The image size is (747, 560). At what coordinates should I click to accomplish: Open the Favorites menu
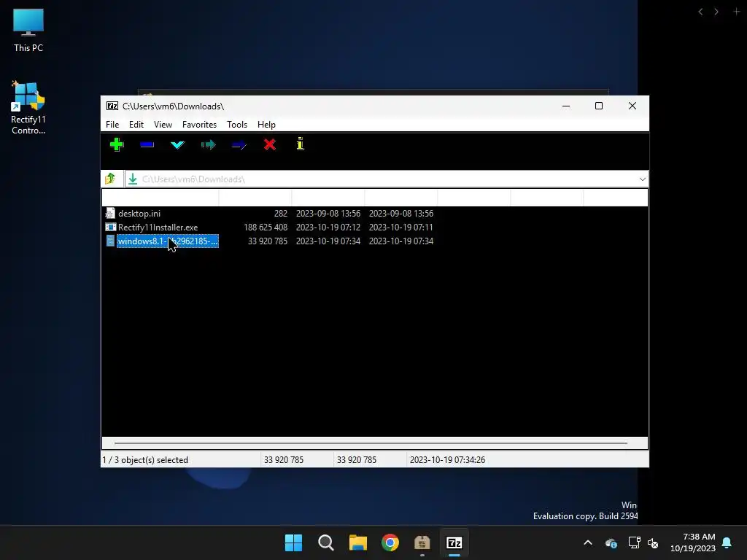click(x=199, y=124)
